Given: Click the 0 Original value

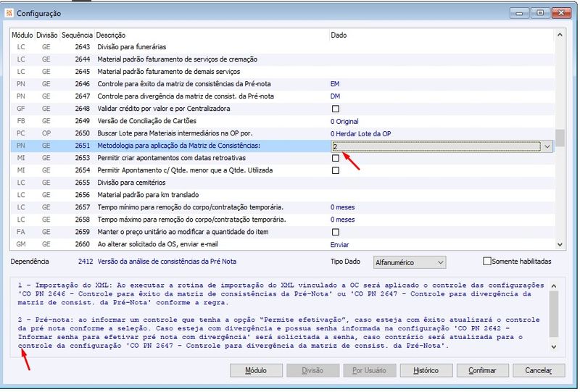Looking at the screenshot, I should [344, 121].
